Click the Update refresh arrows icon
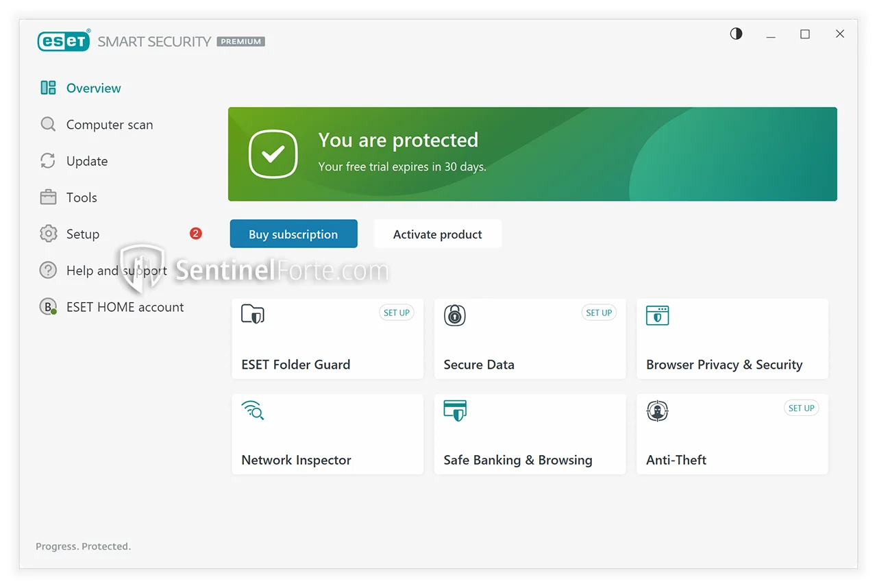Screen dimensions: 877x588 coord(48,161)
